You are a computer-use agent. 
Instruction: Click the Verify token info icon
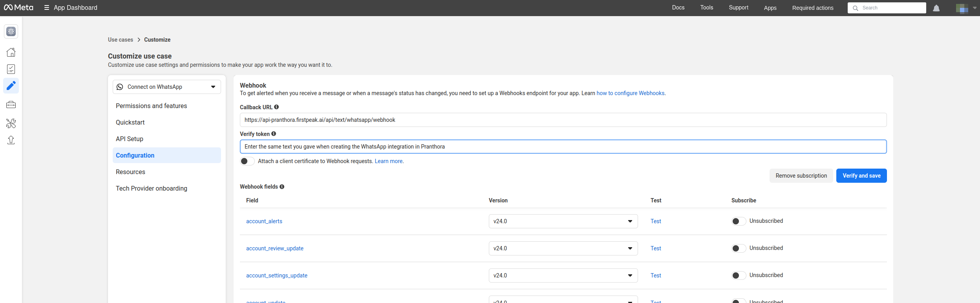coord(274,134)
